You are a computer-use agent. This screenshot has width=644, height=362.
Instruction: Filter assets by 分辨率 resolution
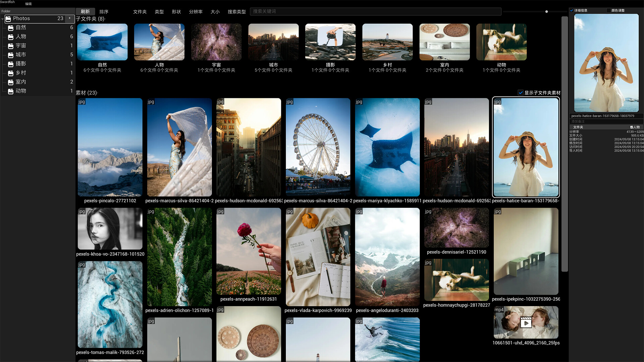(196, 12)
